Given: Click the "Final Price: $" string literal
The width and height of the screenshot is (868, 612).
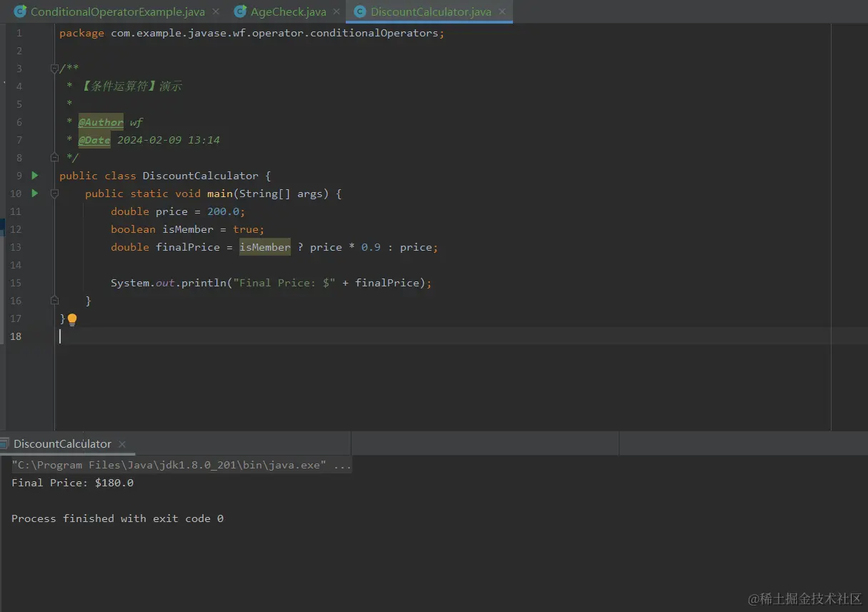Looking at the screenshot, I should click(x=284, y=283).
